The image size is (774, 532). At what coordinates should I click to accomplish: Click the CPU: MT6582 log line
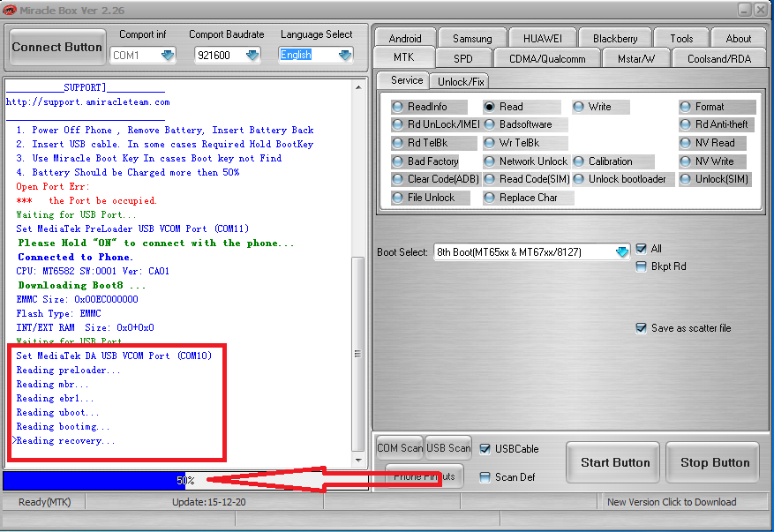93,272
